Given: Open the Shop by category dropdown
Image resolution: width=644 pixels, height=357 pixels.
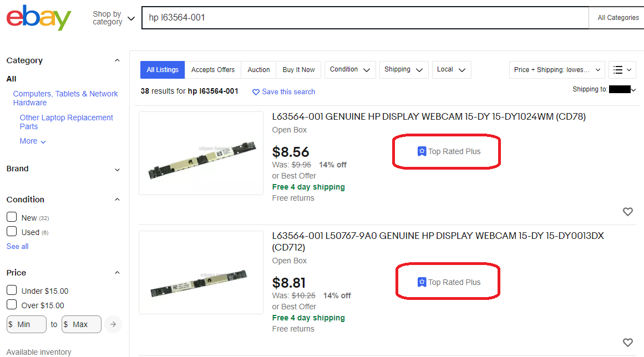Looking at the screenshot, I should (x=114, y=18).
